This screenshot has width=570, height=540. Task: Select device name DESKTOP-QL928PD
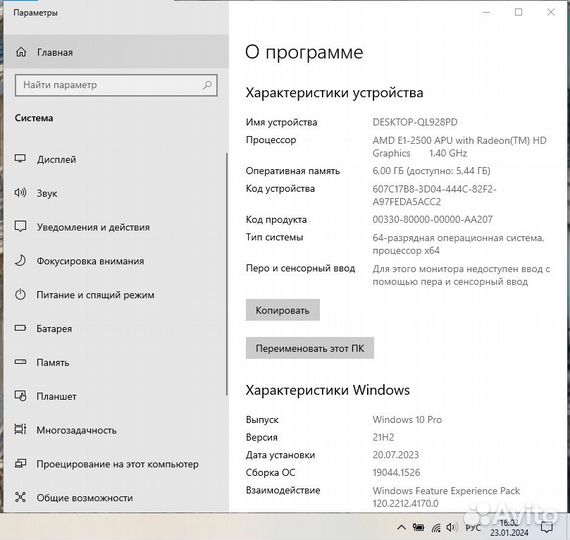(x=415, y=122)
